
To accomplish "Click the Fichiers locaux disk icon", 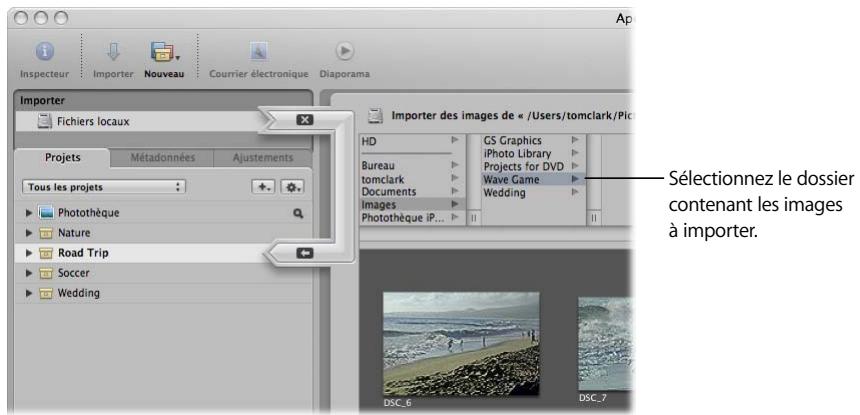I will click(44, 122).
